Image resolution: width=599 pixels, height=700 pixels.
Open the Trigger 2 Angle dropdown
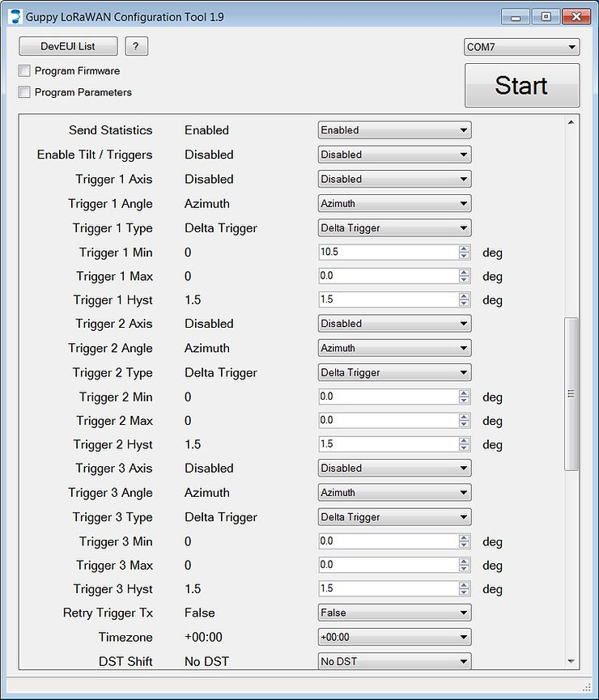pyautogui.click(x=394, y=348)
